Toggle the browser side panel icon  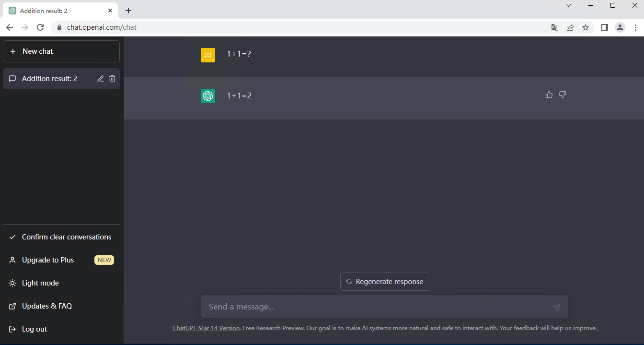[x=605, y=27]
